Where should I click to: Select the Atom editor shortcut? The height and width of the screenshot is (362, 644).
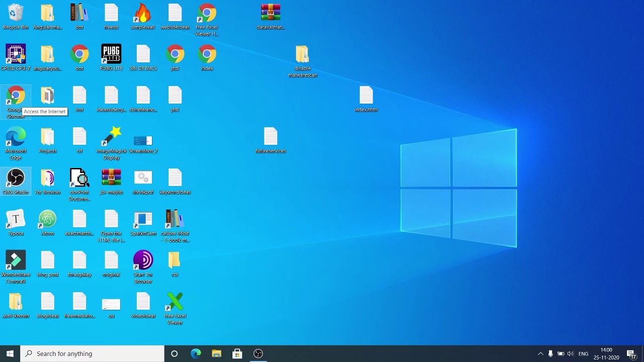(x=48, y=220)
